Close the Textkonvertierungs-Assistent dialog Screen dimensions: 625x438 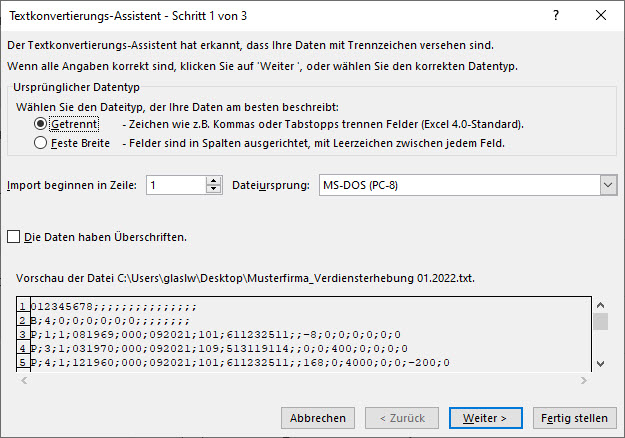(x=601, y=16)
